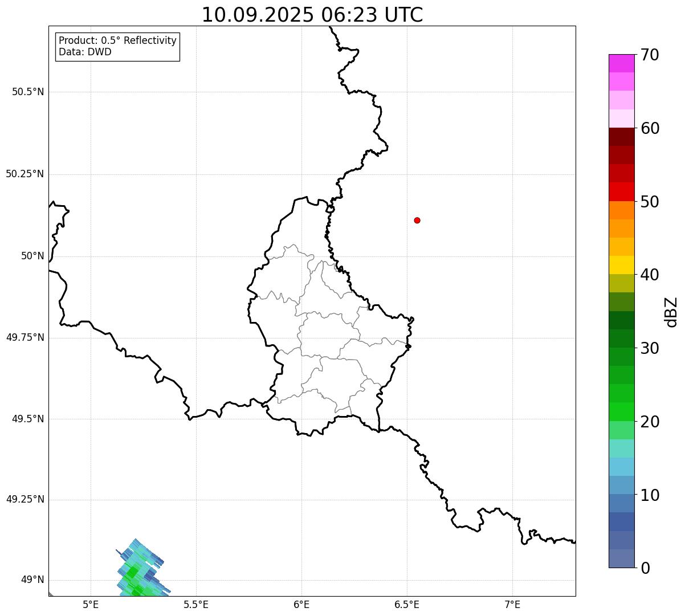Viewport: 685px width, 616px height.
Task: Click the colorbar tick label 70
Action: (x=650, y=55)
